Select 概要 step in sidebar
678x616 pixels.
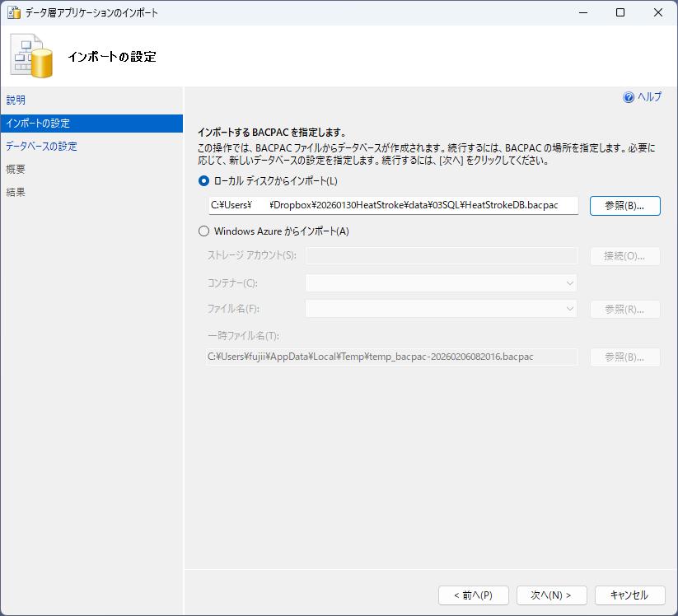16,170
